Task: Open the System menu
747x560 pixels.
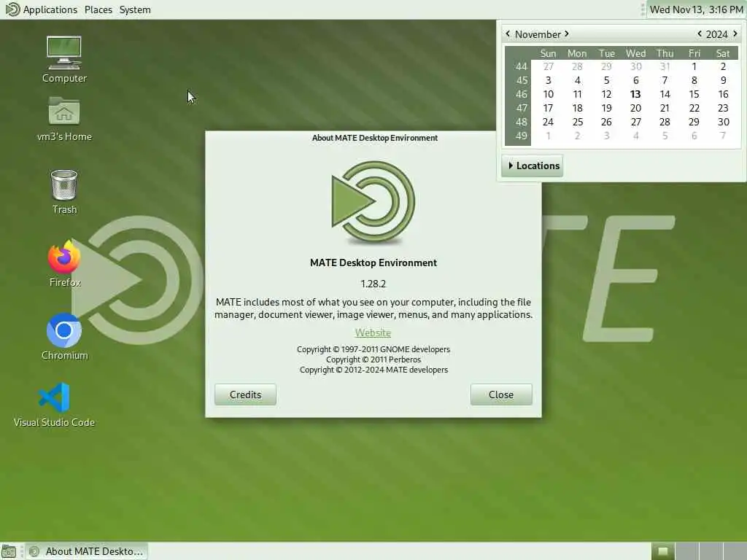Action: tap(135, 9)
